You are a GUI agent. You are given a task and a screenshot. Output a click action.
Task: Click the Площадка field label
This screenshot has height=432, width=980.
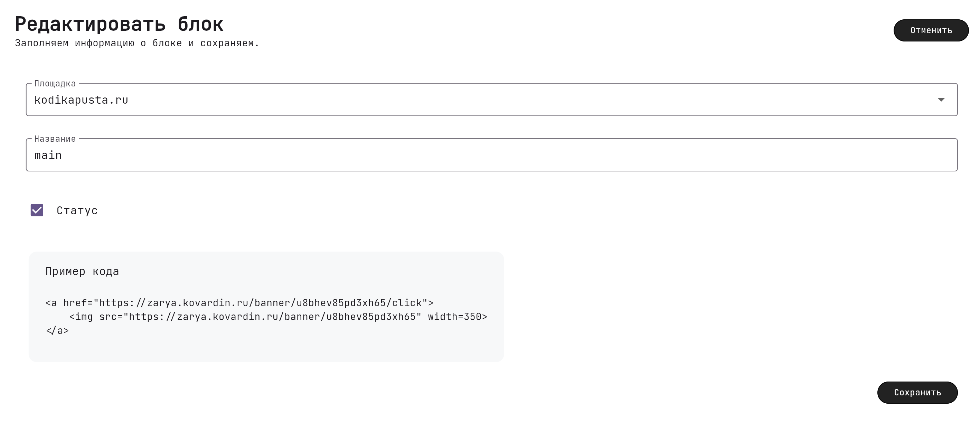55,83
